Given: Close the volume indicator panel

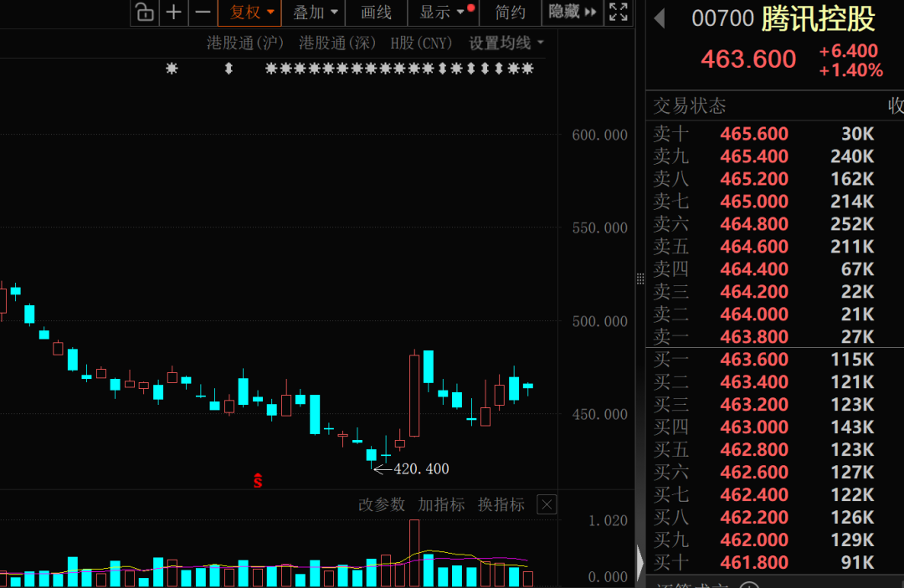Looking at the screenshot, I should tap(547, 505).
